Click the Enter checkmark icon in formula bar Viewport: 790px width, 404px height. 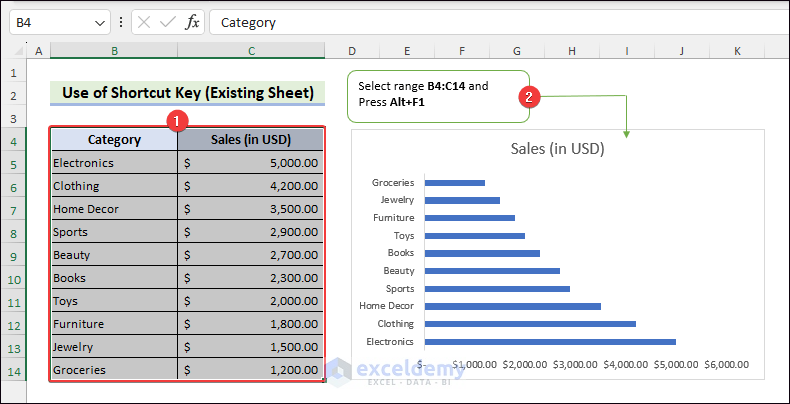(x=168, y=22)
